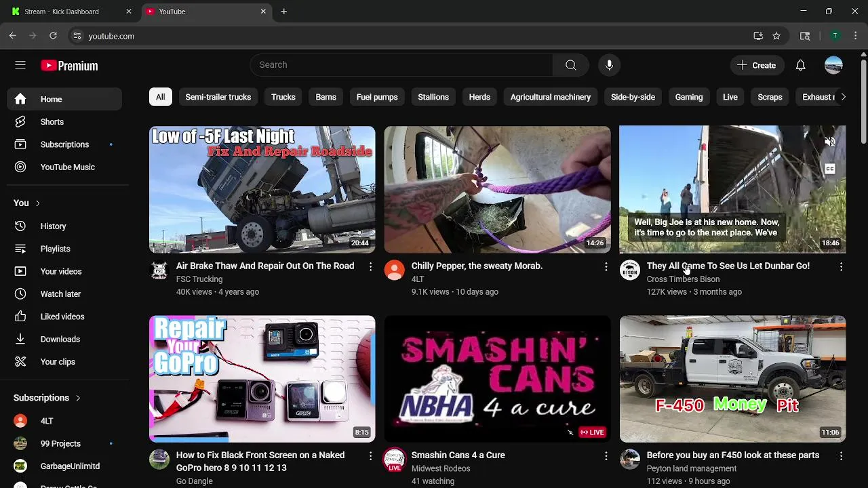This screenshot has width=868, height=488.
Task: Select the Fuel pumps chip
Action: [x=377, y=97]
